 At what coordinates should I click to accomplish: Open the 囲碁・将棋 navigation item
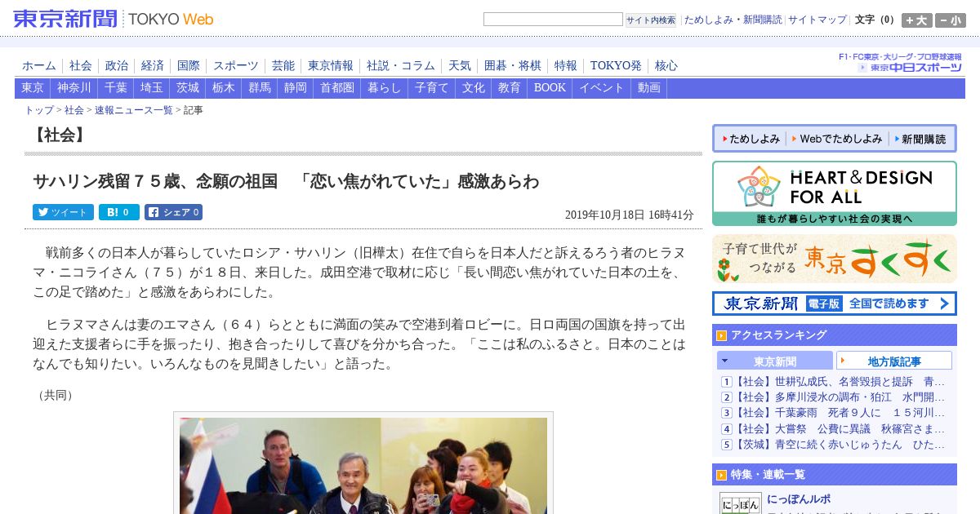(x=513, y=66)
